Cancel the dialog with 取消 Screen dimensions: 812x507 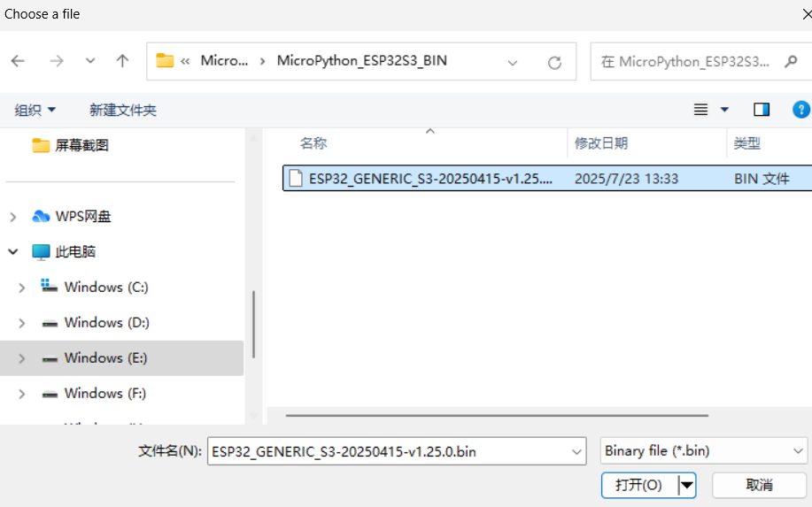tap(759, 485)
